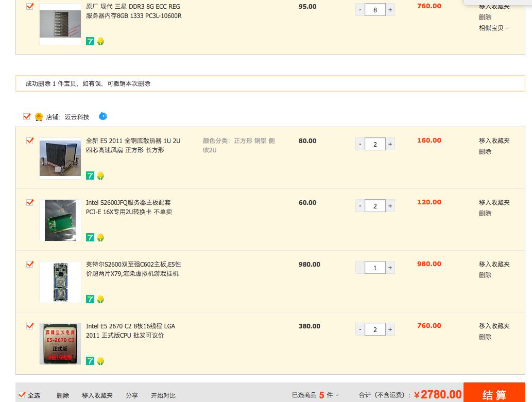The height and width of the screenshot is (402, 532).
Task: Delete the 英特尔S2600 motherboard item
Action: click(x=485, y=275)
